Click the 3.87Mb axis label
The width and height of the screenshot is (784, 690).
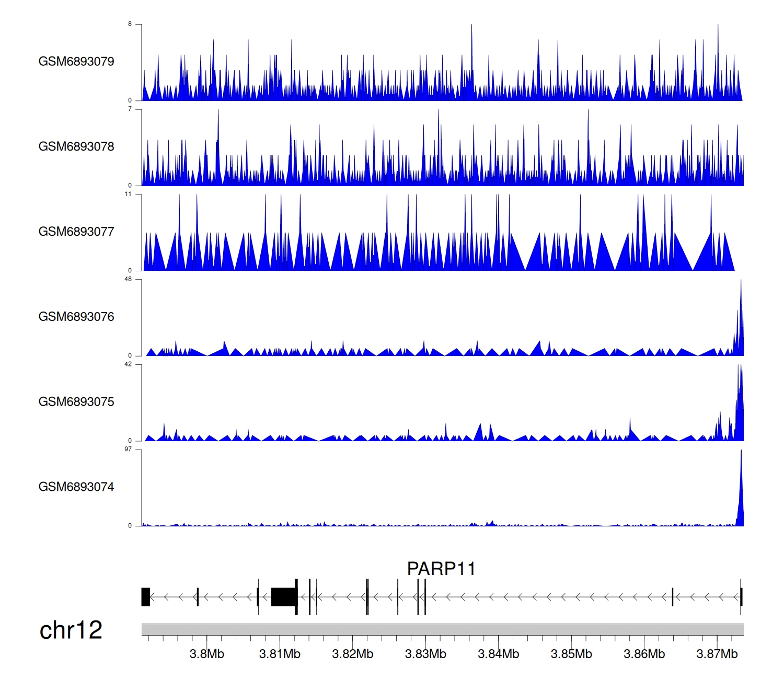click(717, 654)
